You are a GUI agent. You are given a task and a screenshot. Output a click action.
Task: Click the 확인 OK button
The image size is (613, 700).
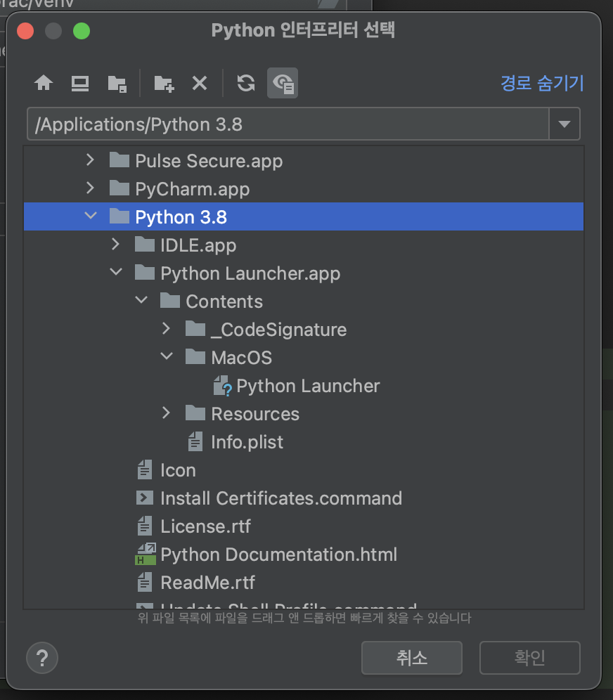click(x=529, y=658)
